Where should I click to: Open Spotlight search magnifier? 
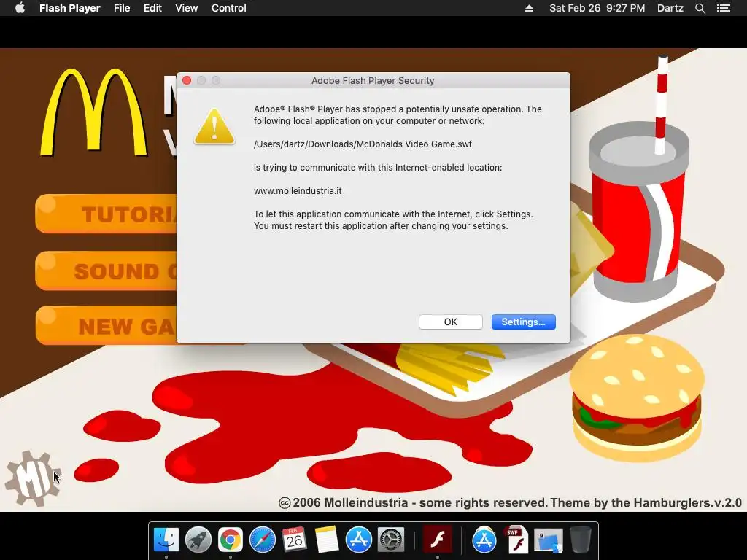coord(700,8)
